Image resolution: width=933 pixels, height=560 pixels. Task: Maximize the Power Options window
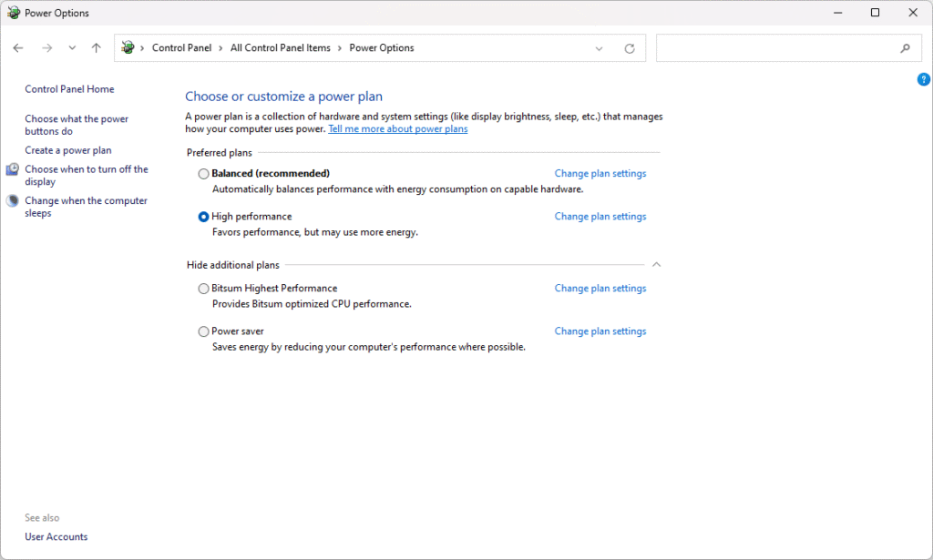[x=876, y=13]
